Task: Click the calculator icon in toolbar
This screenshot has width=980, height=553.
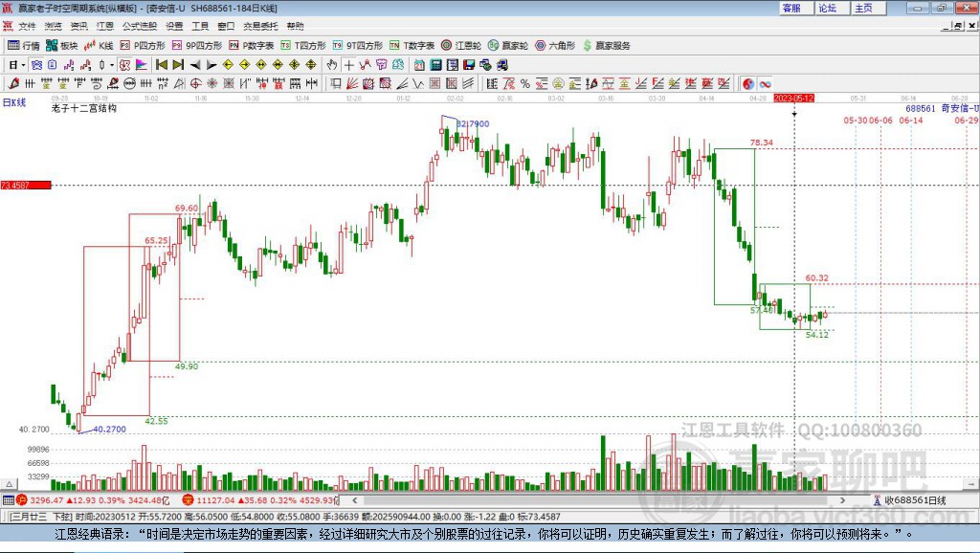Action: click(436, 65)
